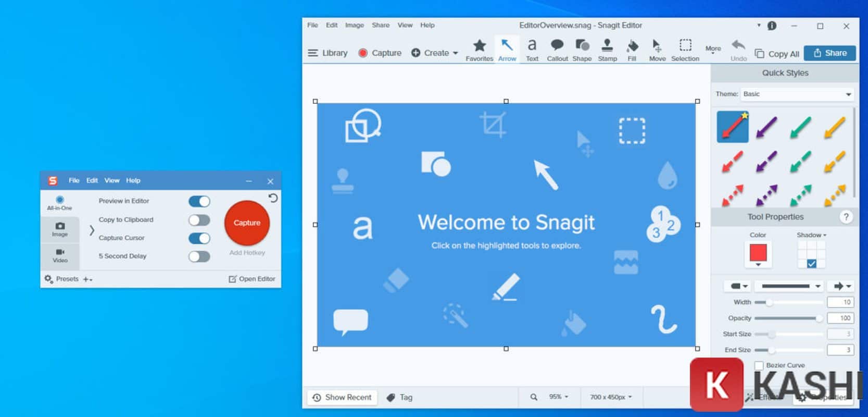Open the arrow end style dropdown
The width and height of the screenshot is (868, 417).
841,286
